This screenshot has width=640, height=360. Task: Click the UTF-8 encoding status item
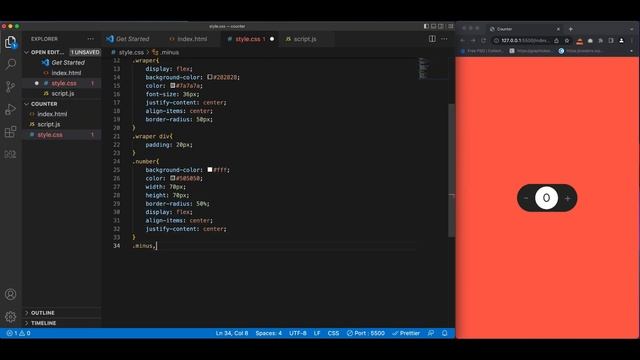pyautogui.click(x=298, y=333)
